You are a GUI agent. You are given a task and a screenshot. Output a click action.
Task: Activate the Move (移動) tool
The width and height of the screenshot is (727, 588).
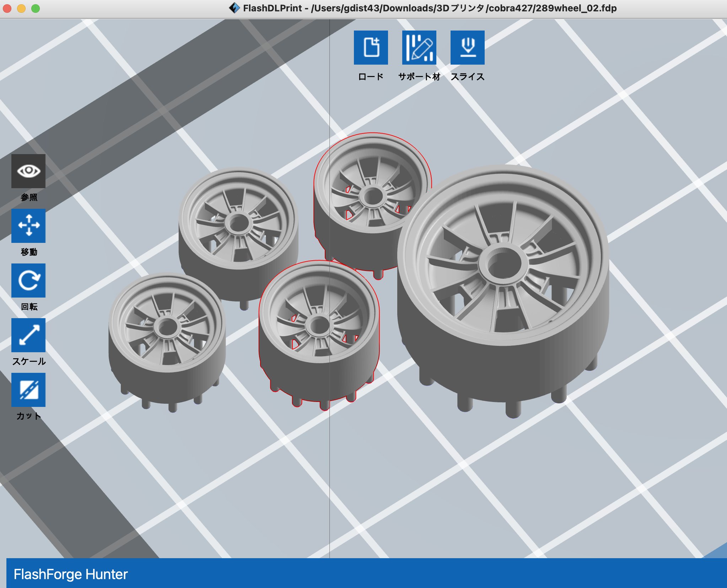[28, 226]
